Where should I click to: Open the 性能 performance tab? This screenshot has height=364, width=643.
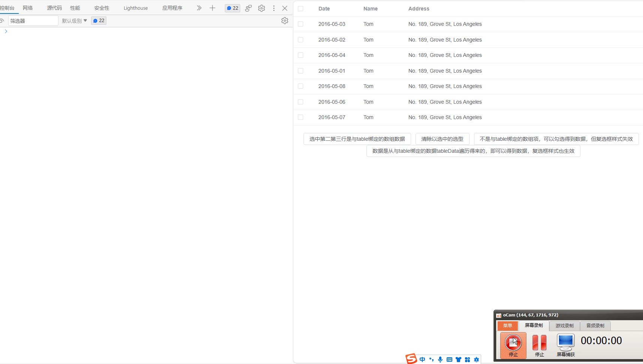click(75, 8)
